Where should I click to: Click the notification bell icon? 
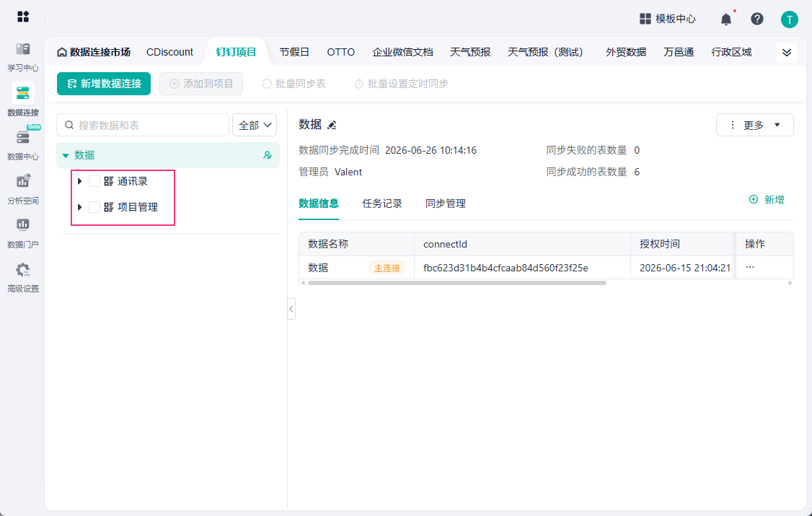coord(726,19)
